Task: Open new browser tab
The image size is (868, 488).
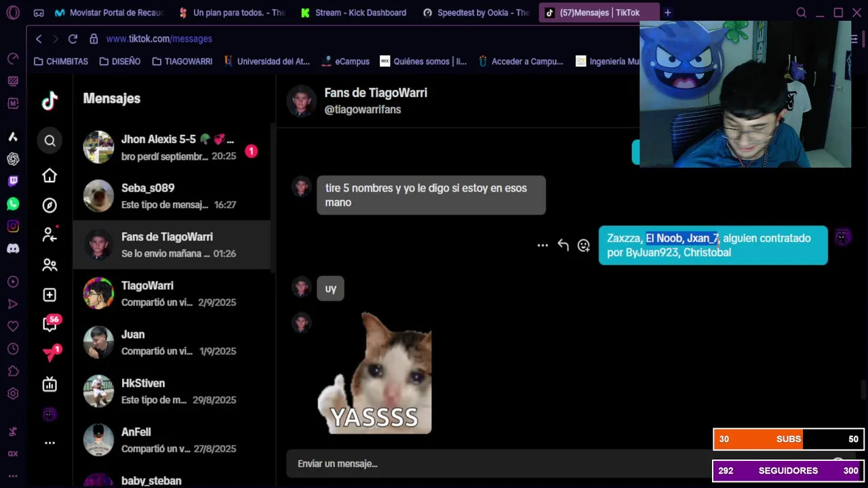Action: (x=667, y=12)
